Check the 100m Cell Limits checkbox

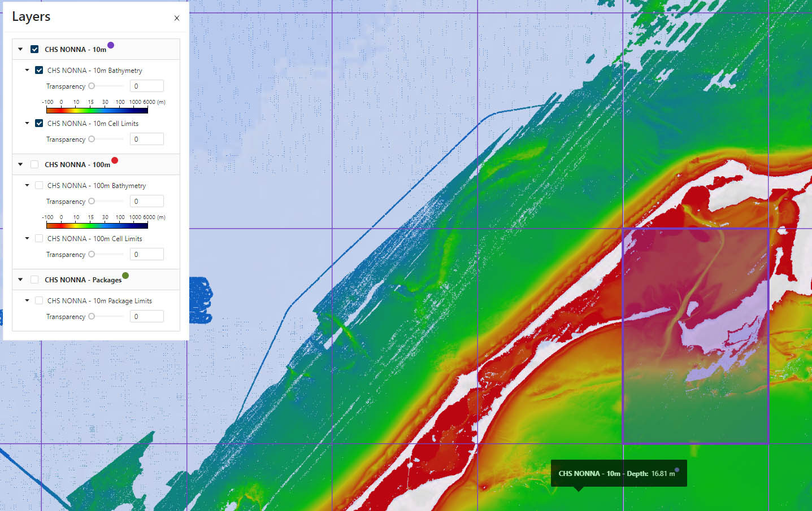pos(39,238)
